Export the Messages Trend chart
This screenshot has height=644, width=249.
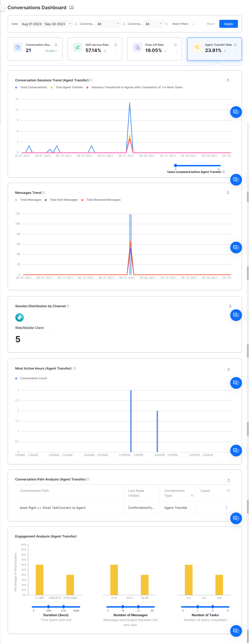[228, 193]
